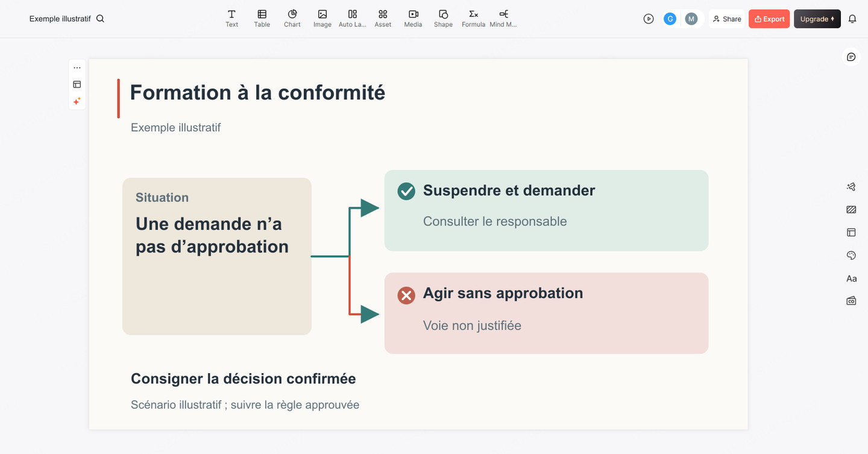Open notifications bell
The height and width of the screenshot is (454, 868).
852,19
